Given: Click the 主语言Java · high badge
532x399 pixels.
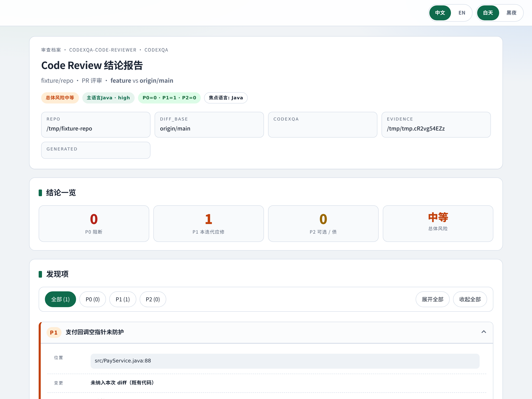Looking at the screenshot, I should pyautogui.click(x=108, y=98).
